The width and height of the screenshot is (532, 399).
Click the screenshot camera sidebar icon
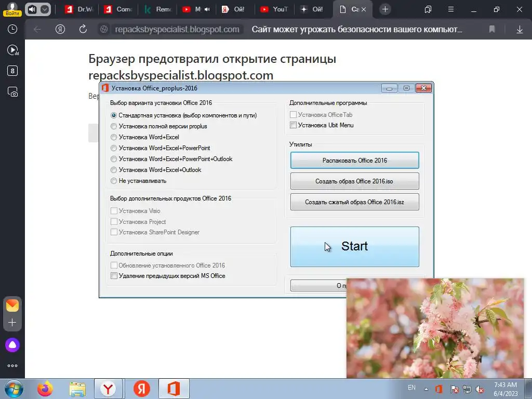click(12, 92)
